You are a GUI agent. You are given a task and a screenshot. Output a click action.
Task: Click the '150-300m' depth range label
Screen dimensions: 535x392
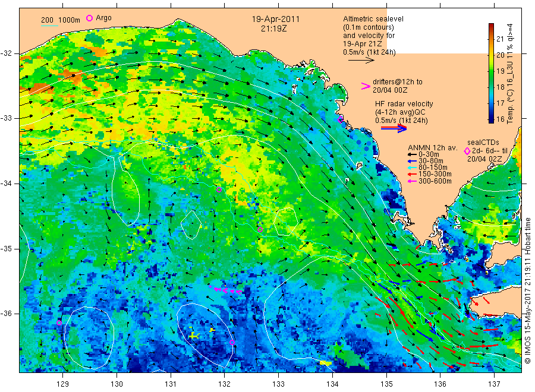pyautogui.click(x=435, y=174)
